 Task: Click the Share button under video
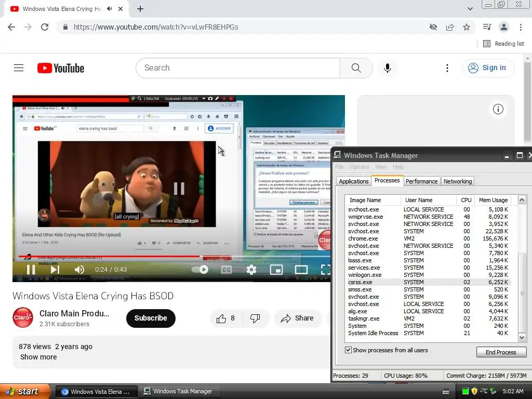(297, 318)
